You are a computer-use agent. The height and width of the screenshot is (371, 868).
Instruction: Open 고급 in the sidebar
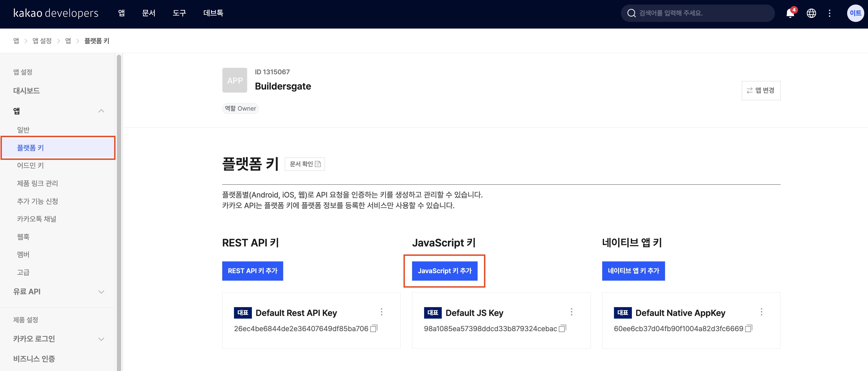pyautogui.click(x=23, y=272)
